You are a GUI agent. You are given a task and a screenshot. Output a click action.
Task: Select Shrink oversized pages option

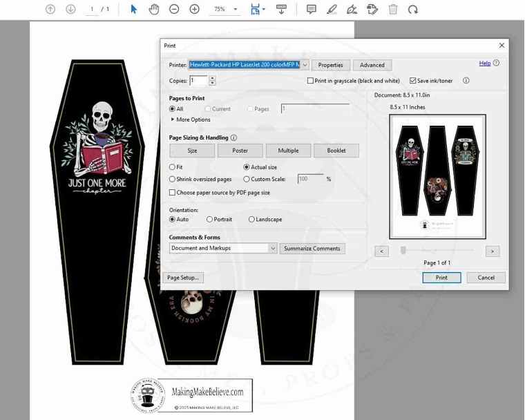point(172,179)
